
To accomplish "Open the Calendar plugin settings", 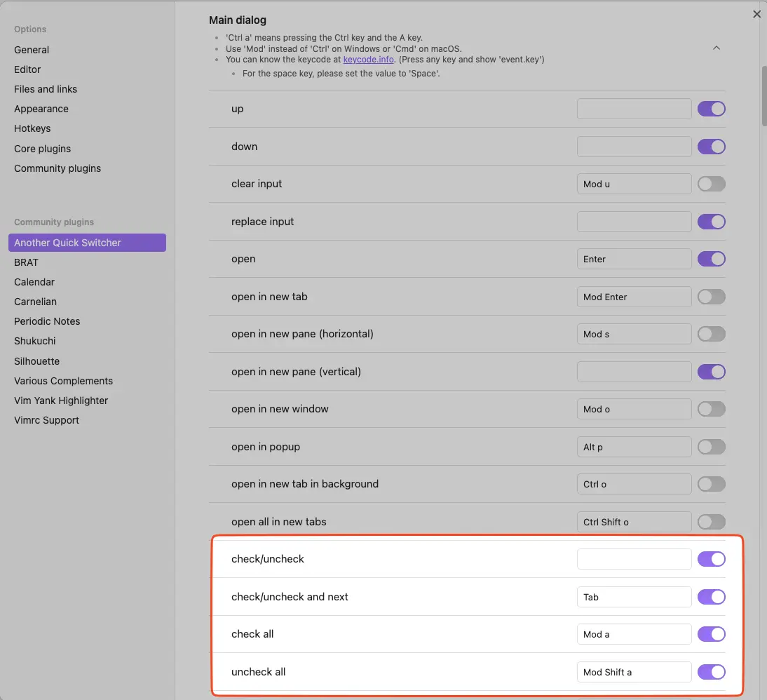I will click(34, 282).
